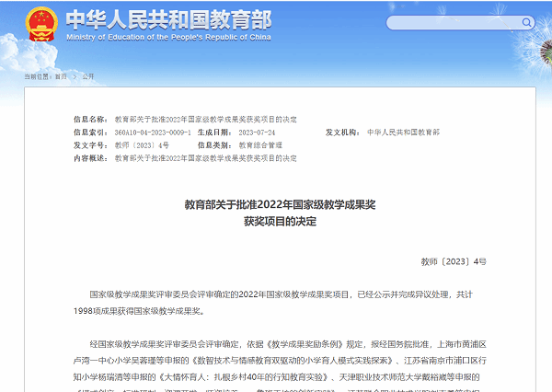
Task: Click the 当前位置 breadcrumb label
Action: 37,77
